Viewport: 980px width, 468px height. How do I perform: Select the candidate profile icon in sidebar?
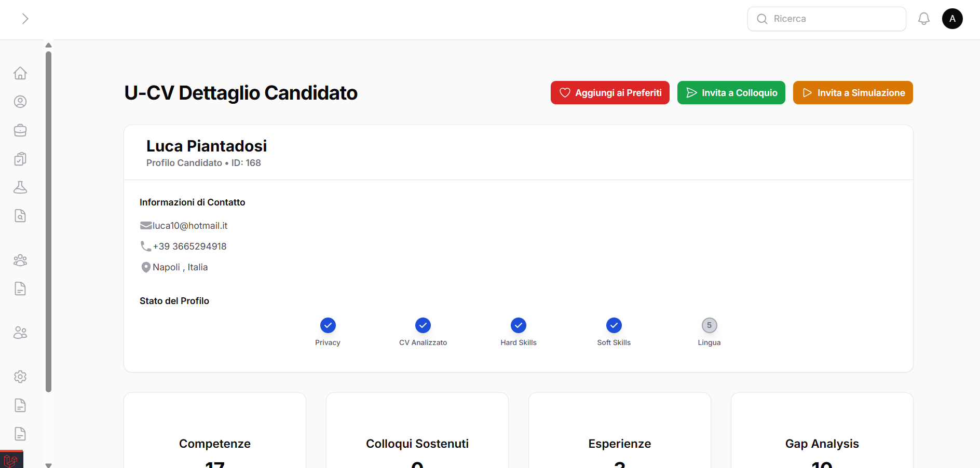click(x=20, y=102)
